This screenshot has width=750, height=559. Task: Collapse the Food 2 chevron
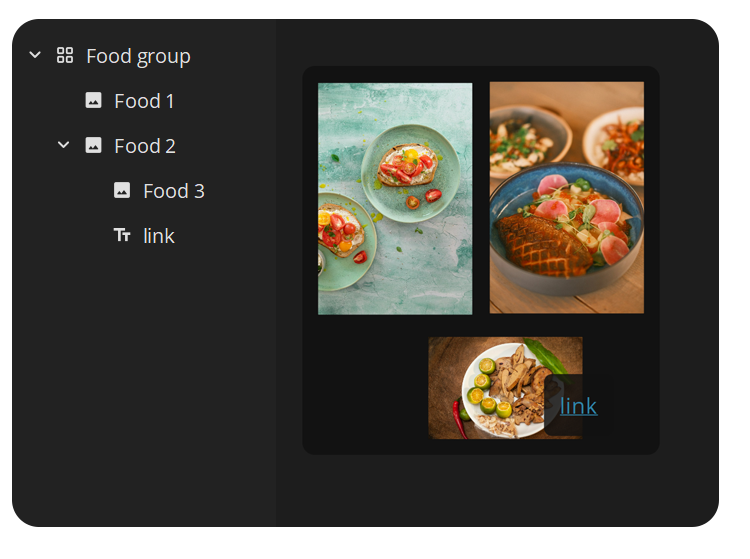tap(64, 145)
